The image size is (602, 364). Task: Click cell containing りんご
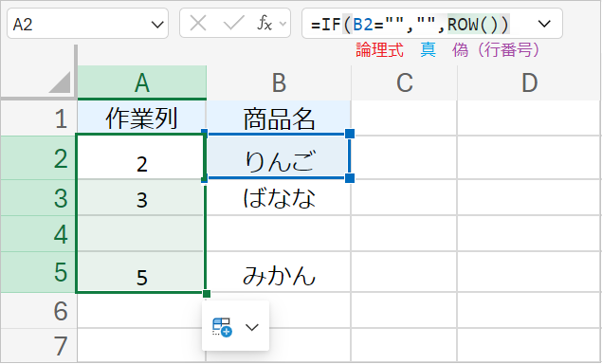coord(279,157)
